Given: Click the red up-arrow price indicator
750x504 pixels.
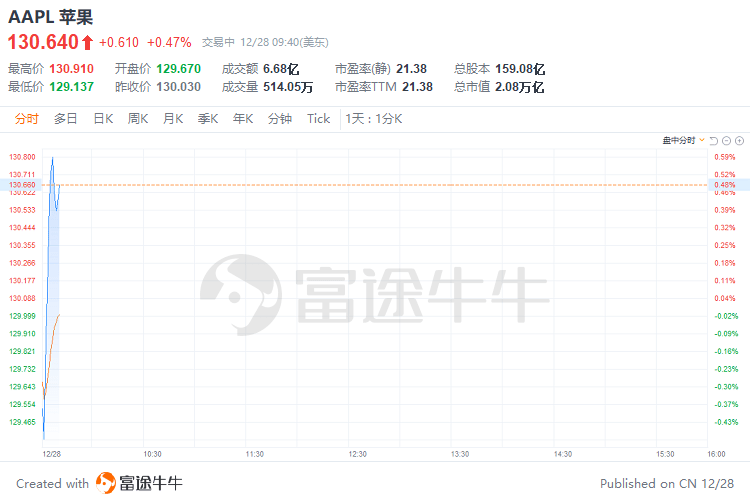Looking at the screenshot, I should pos(87,43).
